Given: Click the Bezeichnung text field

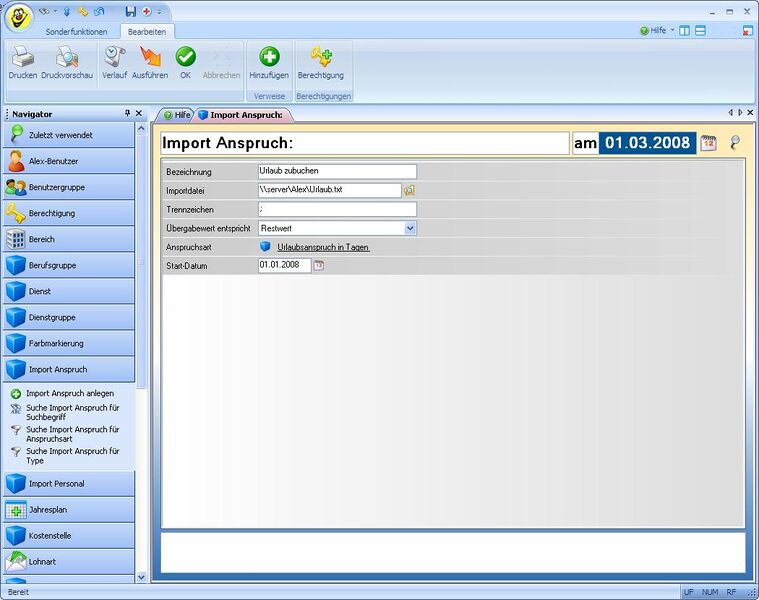Looking at the screenshot, I should (x=336, y=171).
